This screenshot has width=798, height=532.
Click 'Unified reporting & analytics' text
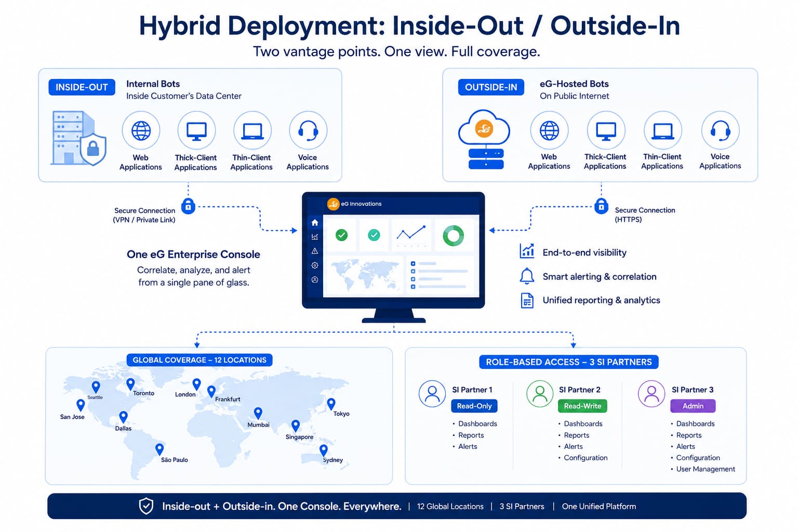(601, 300)
